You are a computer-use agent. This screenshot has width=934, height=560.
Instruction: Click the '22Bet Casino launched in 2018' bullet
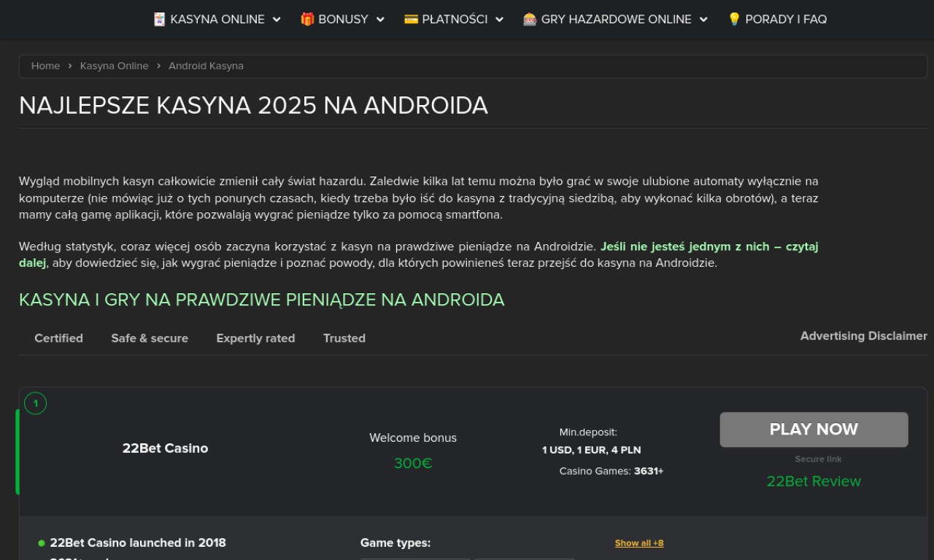[138, 543]
